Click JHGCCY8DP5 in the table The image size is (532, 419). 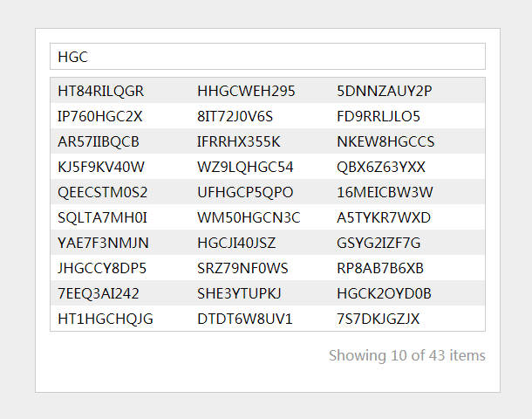tap(102, 268)
